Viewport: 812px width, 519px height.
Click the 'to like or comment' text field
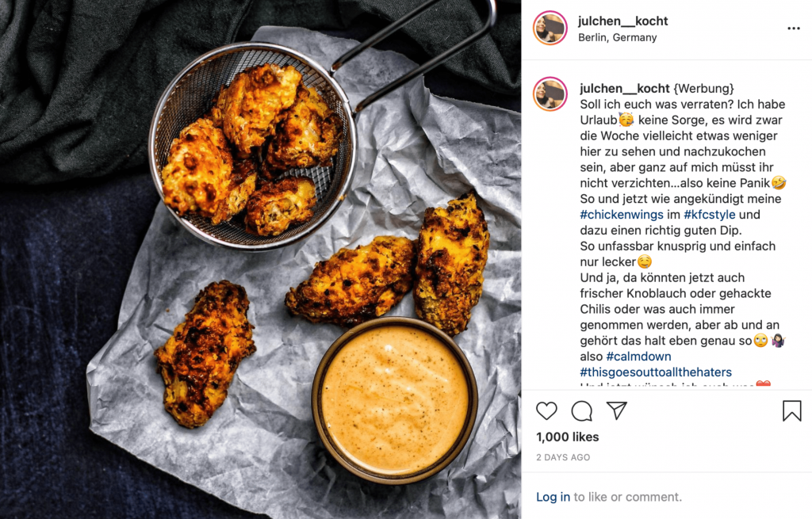click(627, 497)
